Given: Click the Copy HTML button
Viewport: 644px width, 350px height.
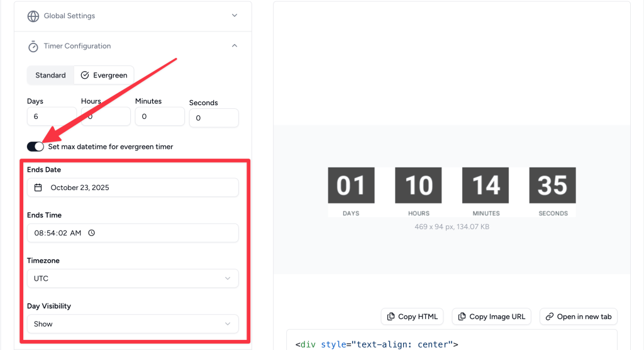Looking at the screenshot, I should tap(413, 317).
